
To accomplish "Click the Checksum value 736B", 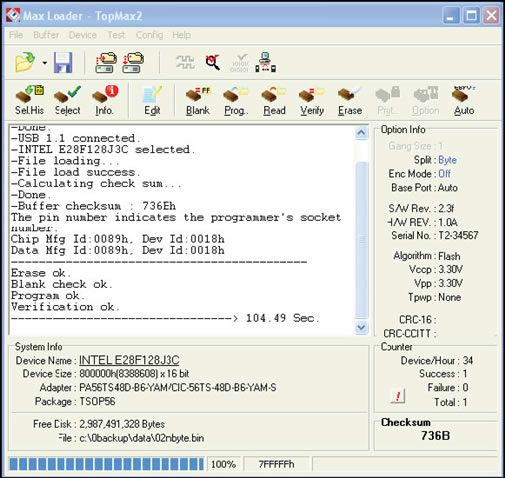I will click(435, 435).
